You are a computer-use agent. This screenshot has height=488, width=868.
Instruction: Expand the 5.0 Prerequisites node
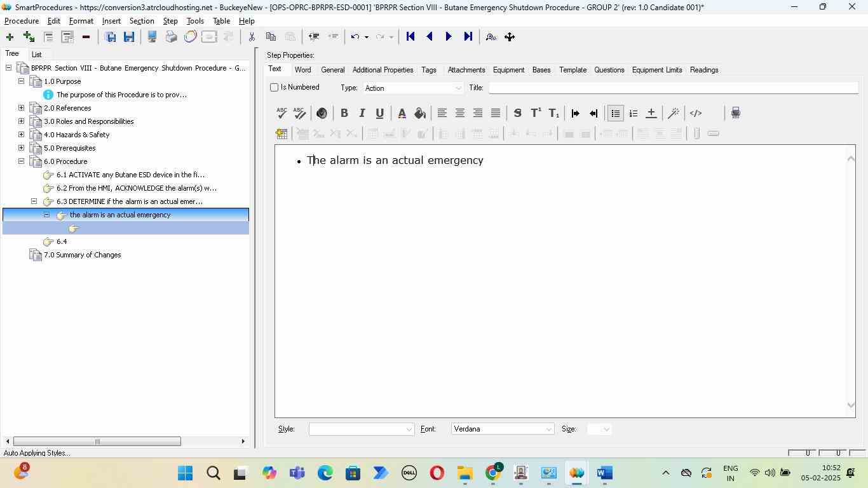pos(21,148)
